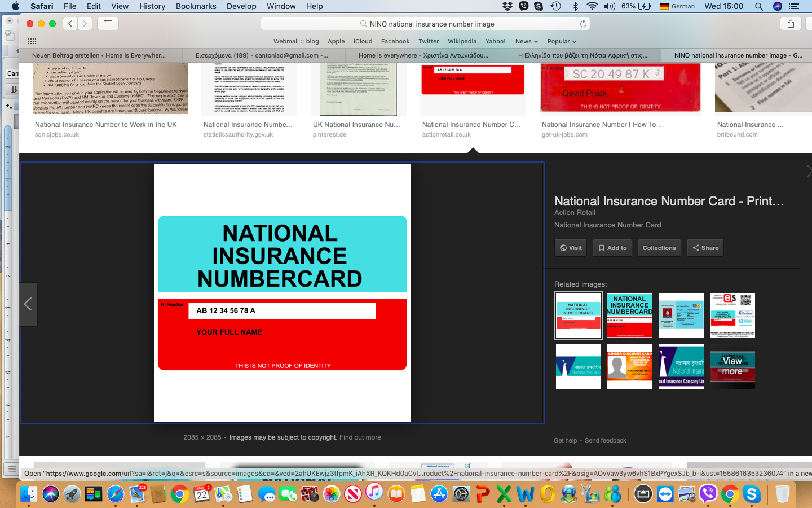Image resolution: width=812 pixels, height=508 pixels.
Task: Click 'View more' related images thumbnail
Action: click(x=732, y=366)
